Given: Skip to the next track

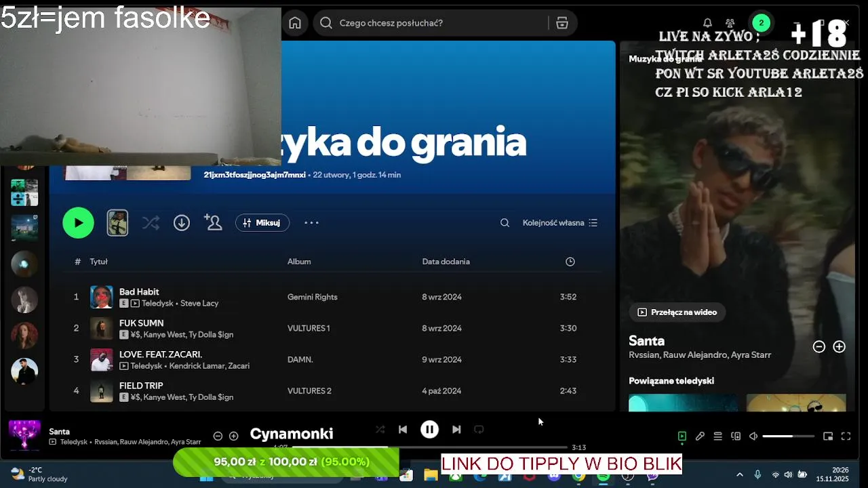Looking at the screenshot, I should [x=456, y=429].
